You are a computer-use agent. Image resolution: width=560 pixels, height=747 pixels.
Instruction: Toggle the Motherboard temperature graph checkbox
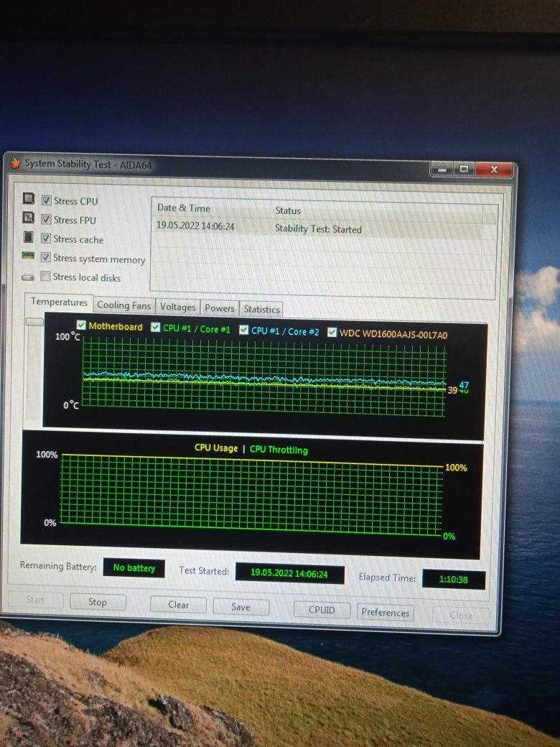(x=81, y=325)
